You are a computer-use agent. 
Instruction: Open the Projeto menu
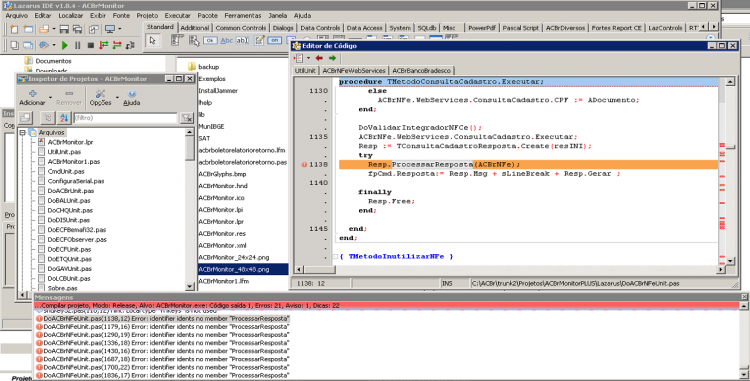[147, 16]
